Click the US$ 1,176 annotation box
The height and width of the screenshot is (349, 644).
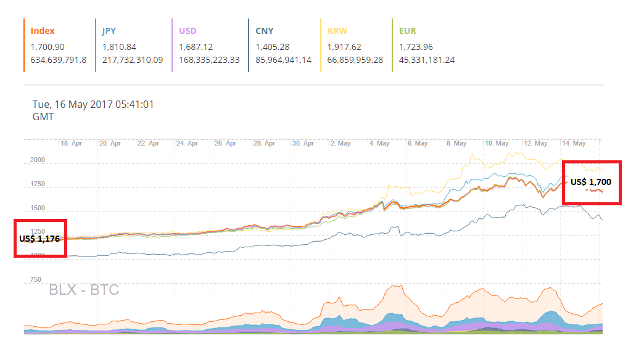pyautogui.click(x=40, y=238)
